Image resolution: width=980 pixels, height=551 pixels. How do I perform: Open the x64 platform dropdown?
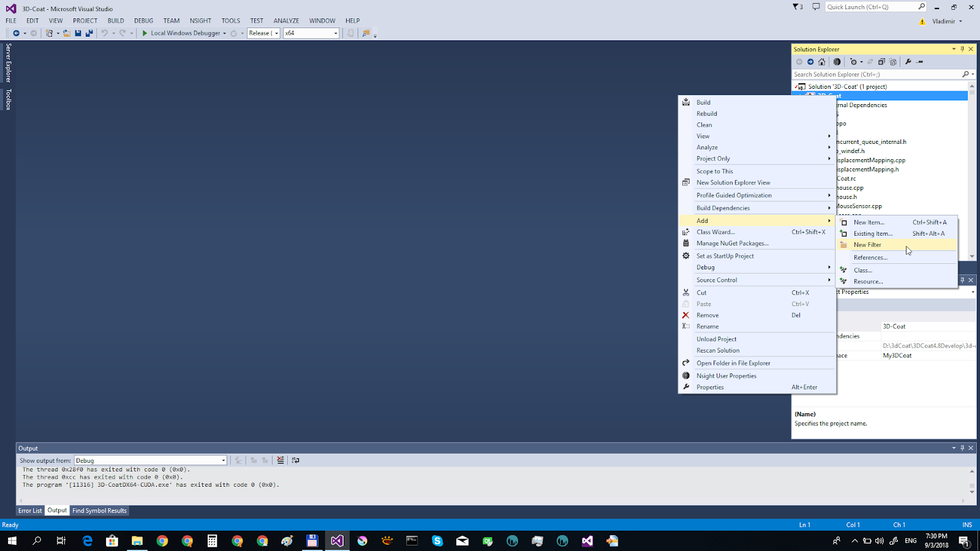coord(336,33)
